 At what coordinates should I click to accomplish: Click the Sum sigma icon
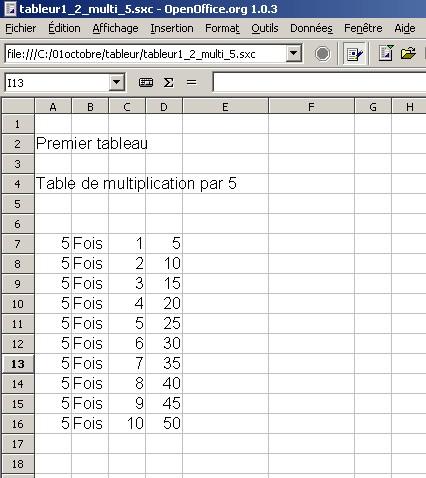point(168,82)
